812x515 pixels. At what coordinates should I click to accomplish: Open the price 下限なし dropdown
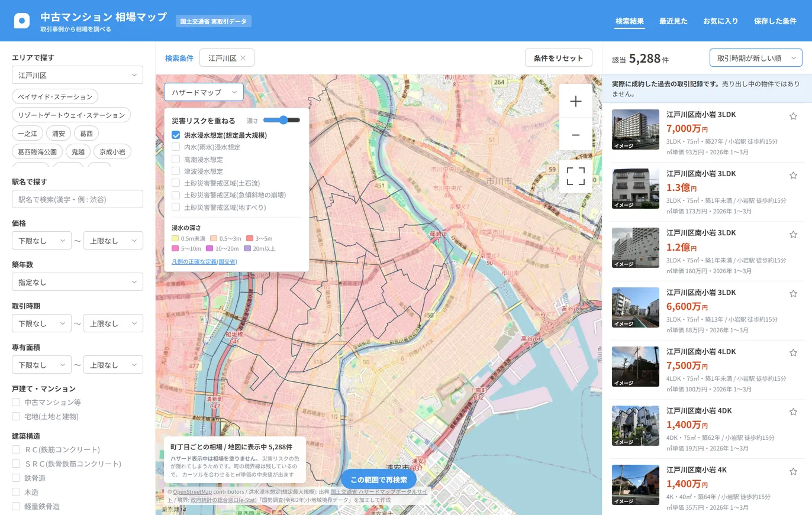41,241
